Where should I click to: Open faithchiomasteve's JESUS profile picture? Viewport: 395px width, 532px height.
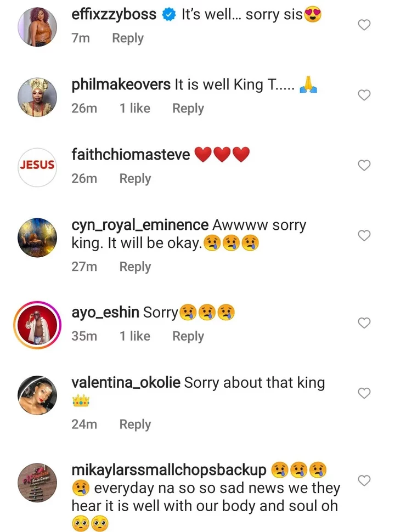point(37,165)
